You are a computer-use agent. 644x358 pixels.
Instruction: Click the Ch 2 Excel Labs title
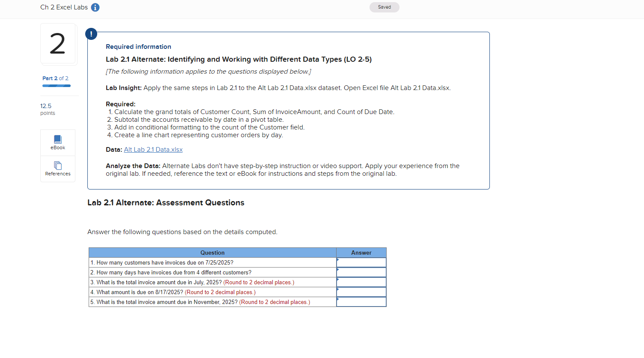(63, 7)
